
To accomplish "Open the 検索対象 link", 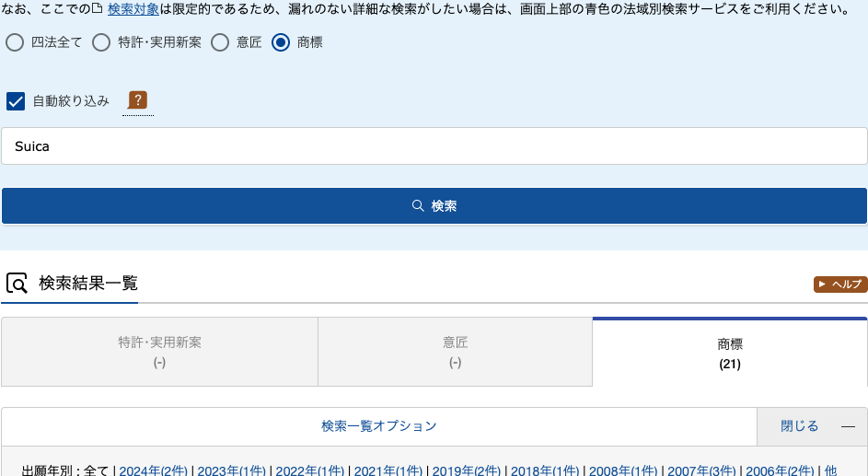I will [x=133, y=10].
